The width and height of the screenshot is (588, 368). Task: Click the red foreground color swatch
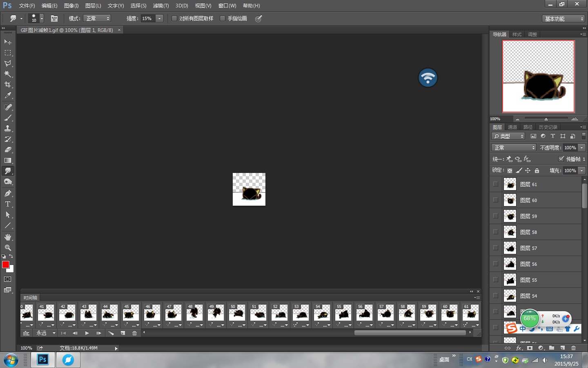[x=6, y=265]
